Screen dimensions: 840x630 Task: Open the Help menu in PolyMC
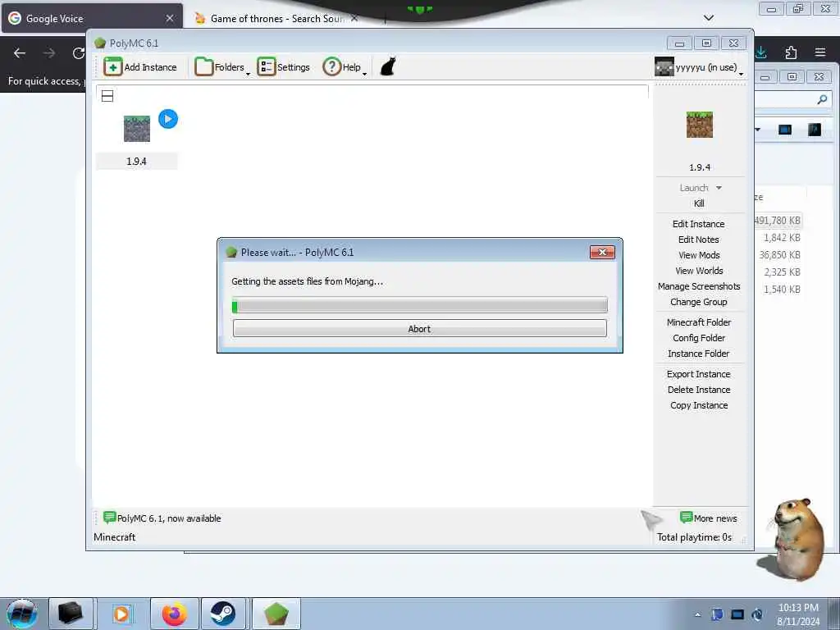(x=345, y=67)
